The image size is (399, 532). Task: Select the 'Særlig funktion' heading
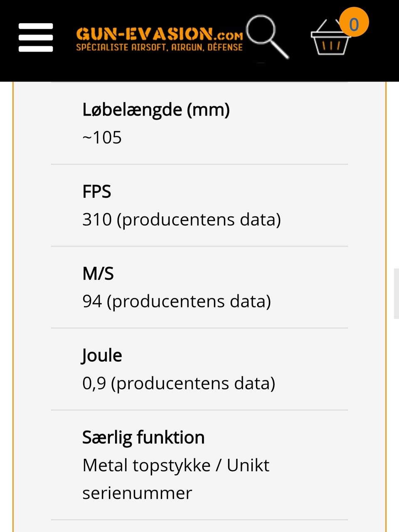pyautogui.click(x=143, y=437)
